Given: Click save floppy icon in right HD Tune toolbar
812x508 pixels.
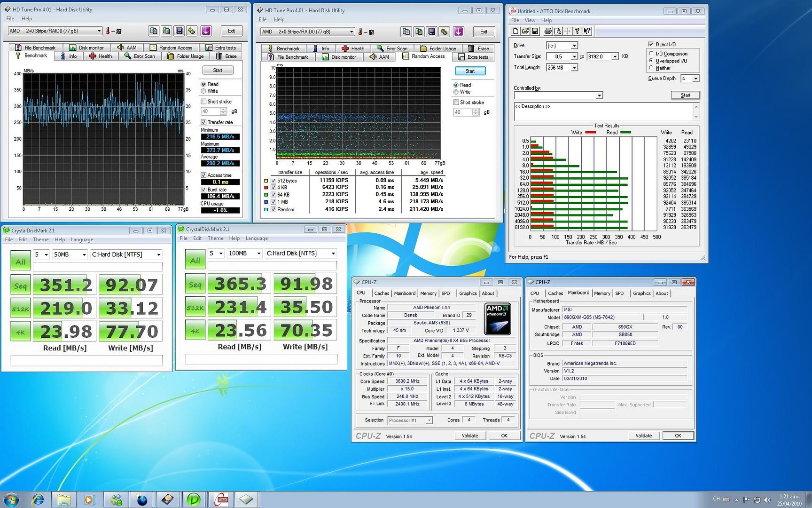Looking at the screenshot, I should click(431, 32).
